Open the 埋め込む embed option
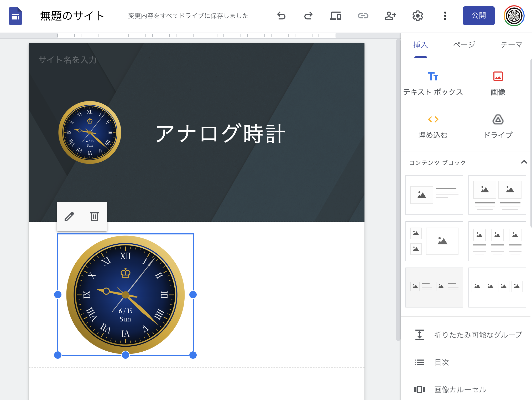 [433, 126]
